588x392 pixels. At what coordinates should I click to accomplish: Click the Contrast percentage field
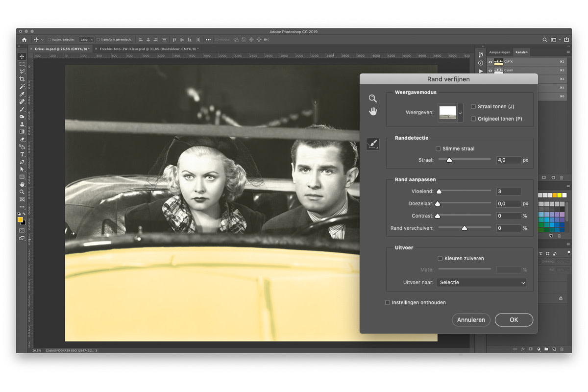pos(509,216)
